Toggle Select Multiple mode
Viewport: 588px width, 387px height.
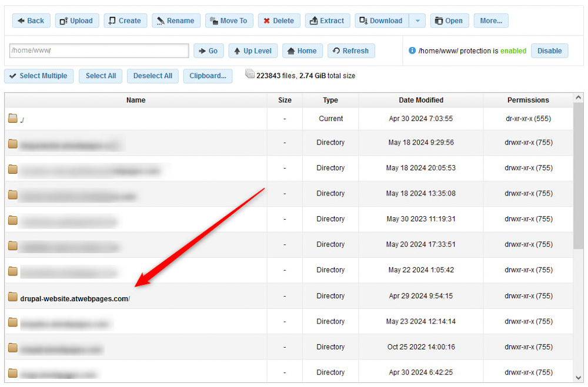point(39,76)
